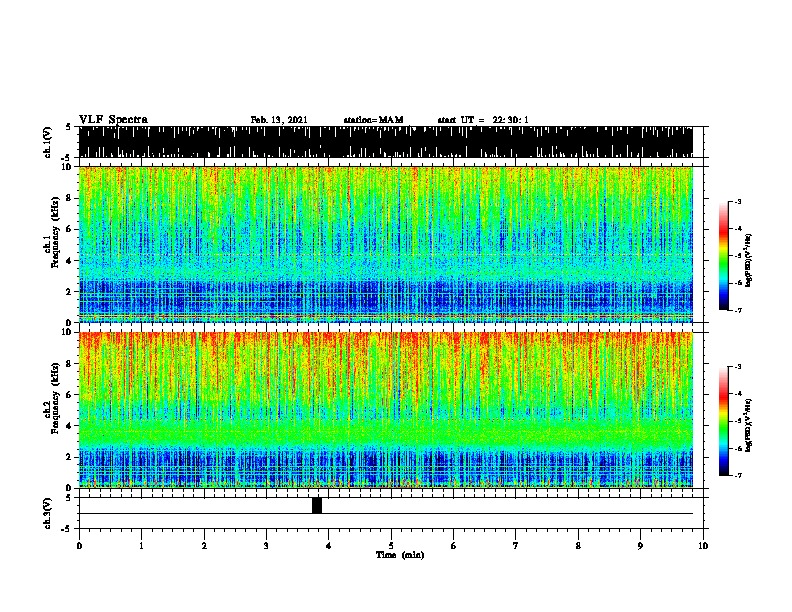
Task: Click the ch.1 colorbar "-3" top label
Action: pos(737,201)
